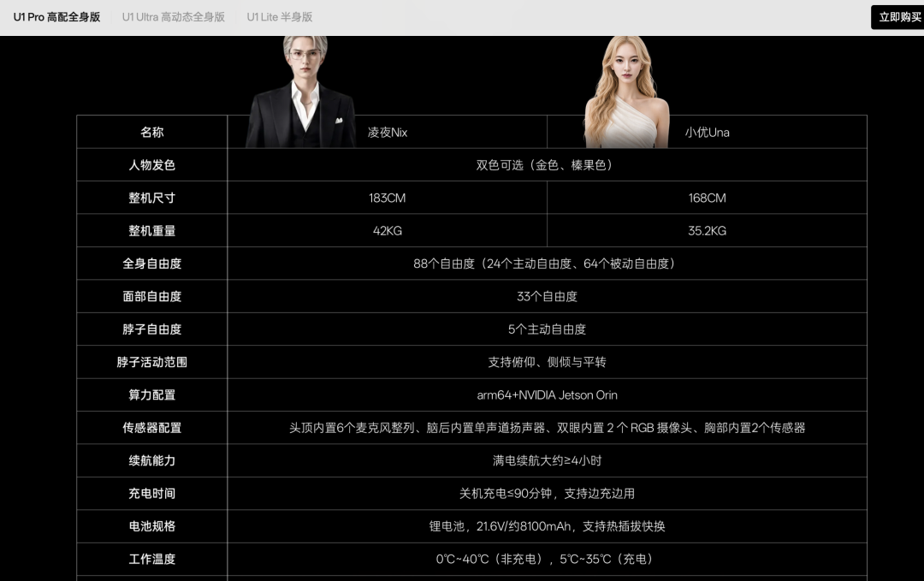Select the U1 Pro 高配全身版 tab
The width and height of the screenshot is (924, 581).
(56, 17)
